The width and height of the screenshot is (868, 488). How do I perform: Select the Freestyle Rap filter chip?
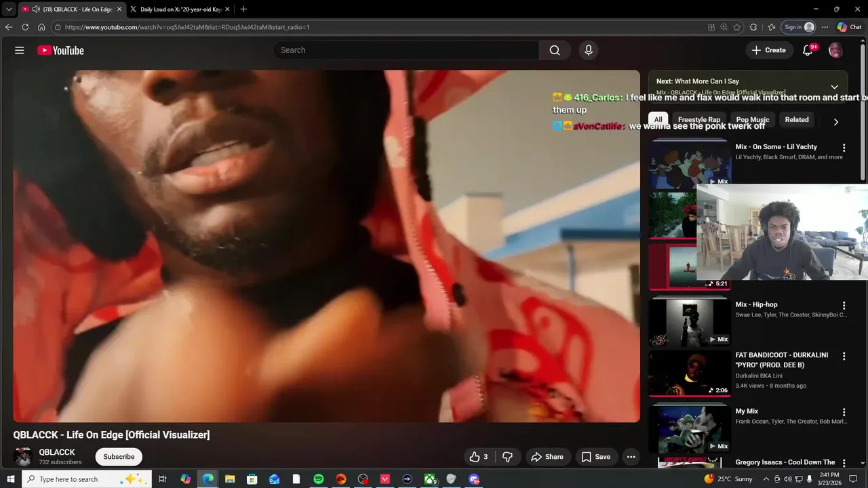(699, 120)
